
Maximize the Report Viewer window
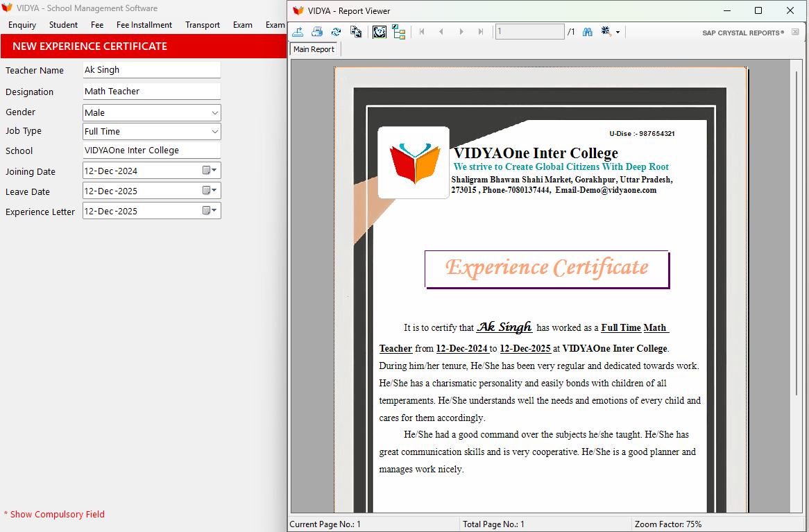click(758, 11)
